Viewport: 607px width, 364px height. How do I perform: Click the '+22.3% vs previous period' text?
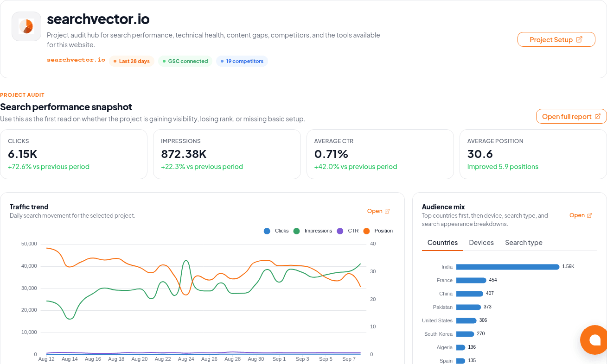coord(202,167)
